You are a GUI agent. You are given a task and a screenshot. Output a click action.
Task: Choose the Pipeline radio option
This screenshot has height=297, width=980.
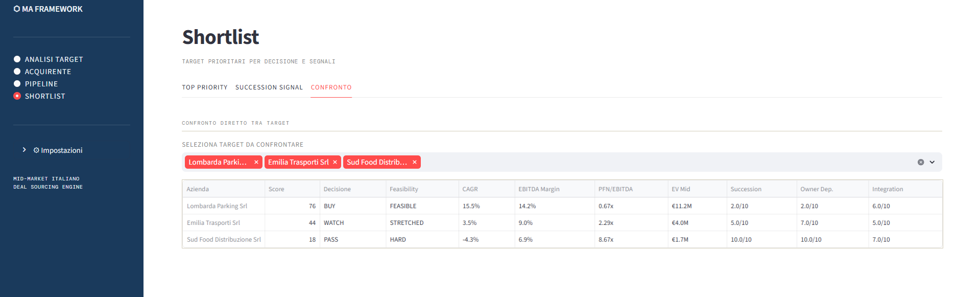17,84
